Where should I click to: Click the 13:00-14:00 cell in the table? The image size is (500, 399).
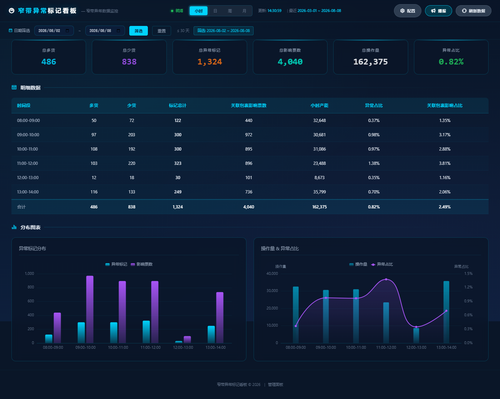28,192
